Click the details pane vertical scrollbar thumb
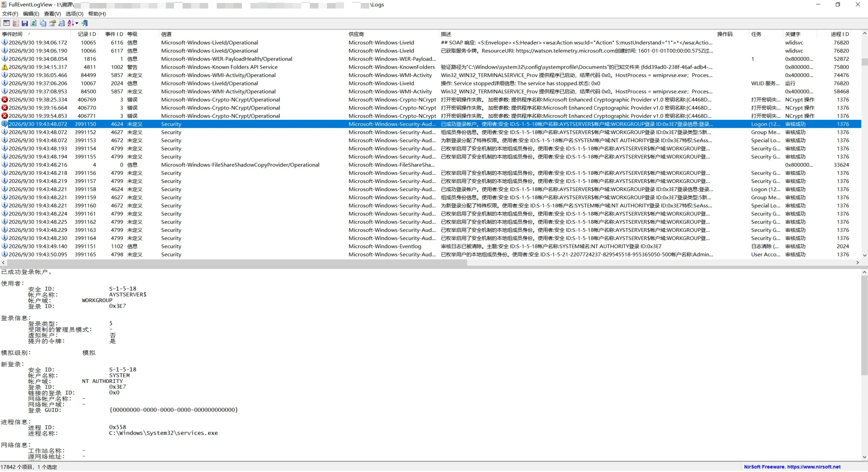The image size is (868, 472). coord(864,325)
